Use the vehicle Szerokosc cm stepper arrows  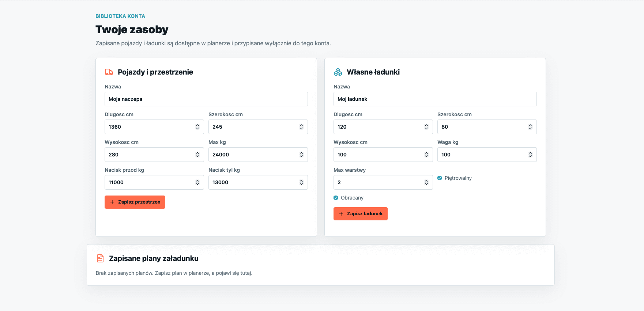pyautogui.click(x=301, y=127)
